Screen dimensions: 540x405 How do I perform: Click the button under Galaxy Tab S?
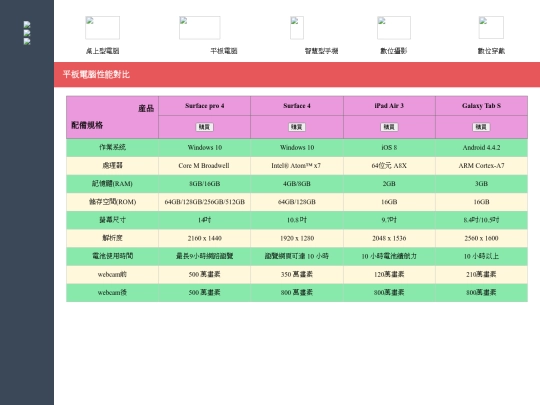[x=481, y=127]
